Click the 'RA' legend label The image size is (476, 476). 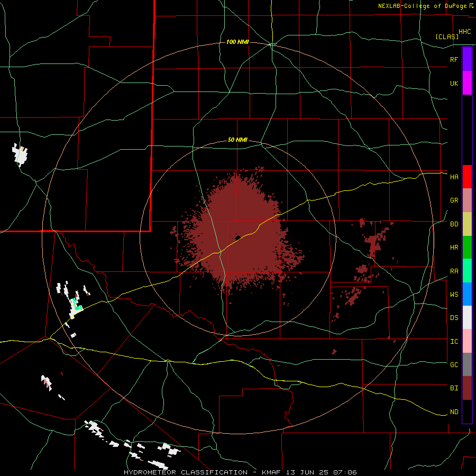tap(454, 271)
